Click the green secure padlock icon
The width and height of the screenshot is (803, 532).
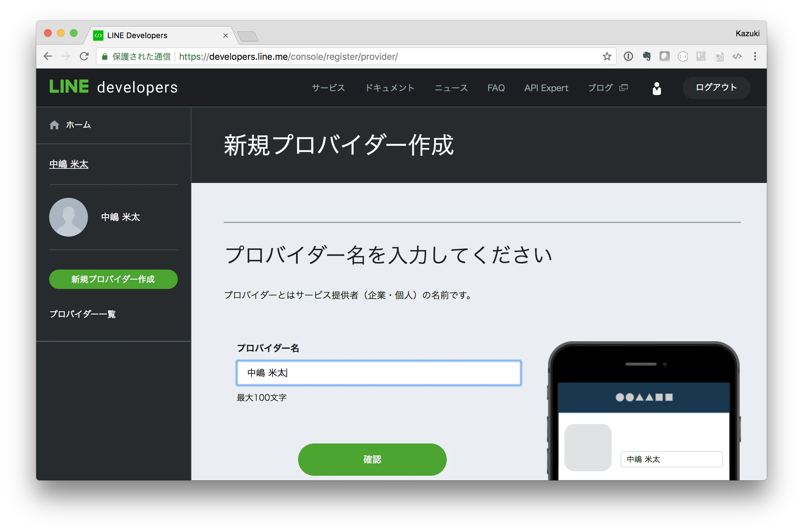(x=105, y=57)
